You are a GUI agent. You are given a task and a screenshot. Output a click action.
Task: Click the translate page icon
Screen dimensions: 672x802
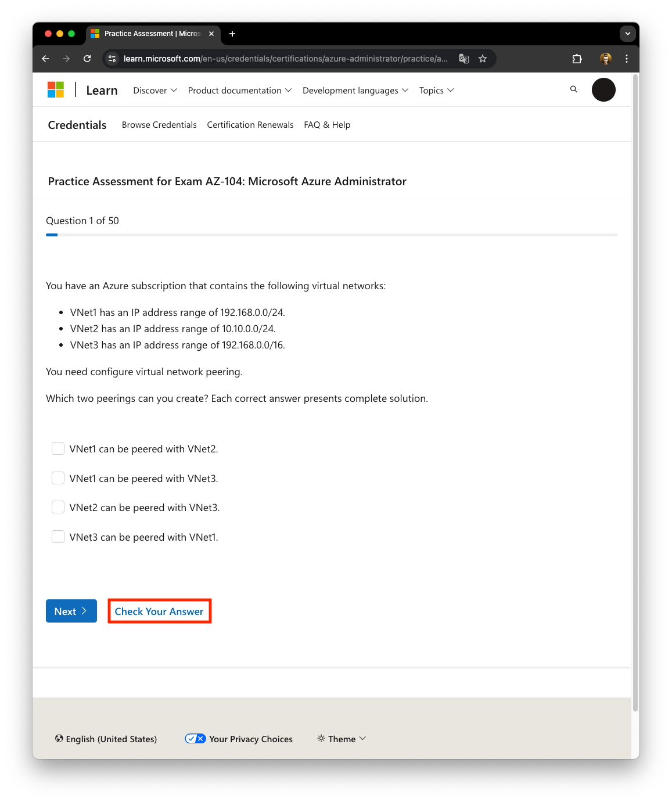(464, 59)
